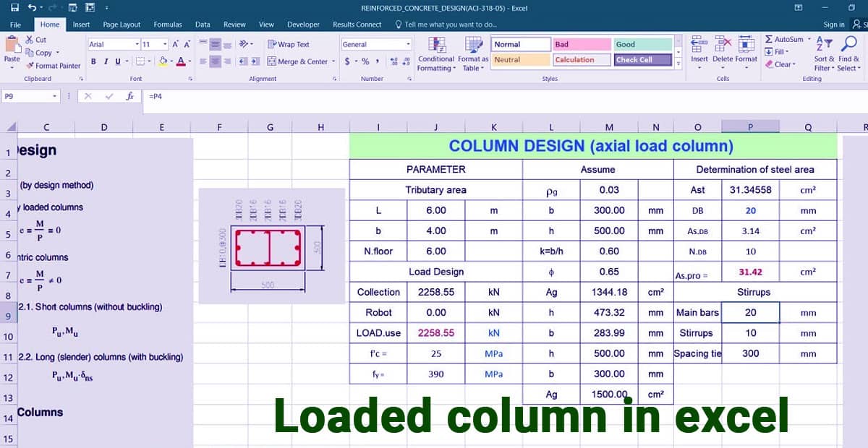This screenshot has width=868, height=448.
Task: Switch to the Developer tab
Action: [303, 25]
